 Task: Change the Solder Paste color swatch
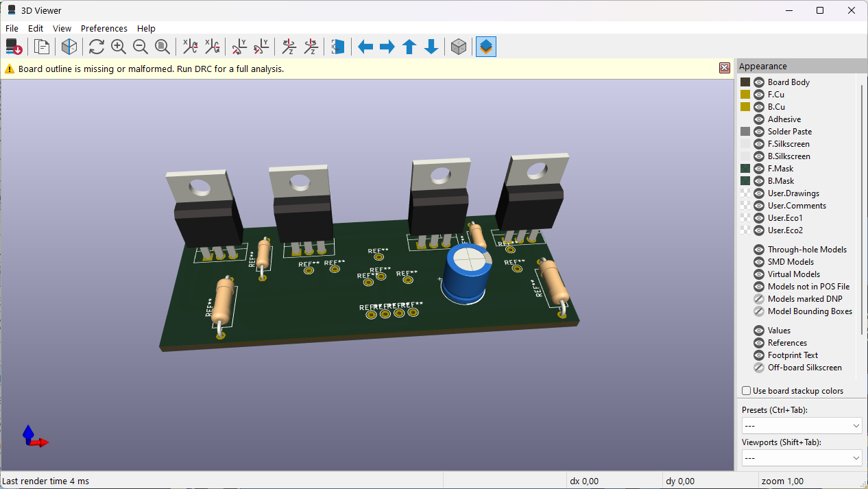[x=745, y=132]
